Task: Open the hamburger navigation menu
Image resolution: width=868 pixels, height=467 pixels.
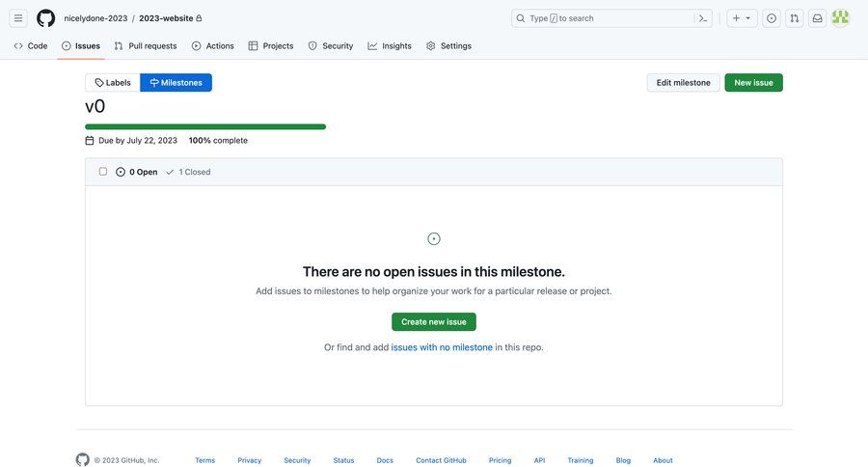Action: tap(18, 18)
